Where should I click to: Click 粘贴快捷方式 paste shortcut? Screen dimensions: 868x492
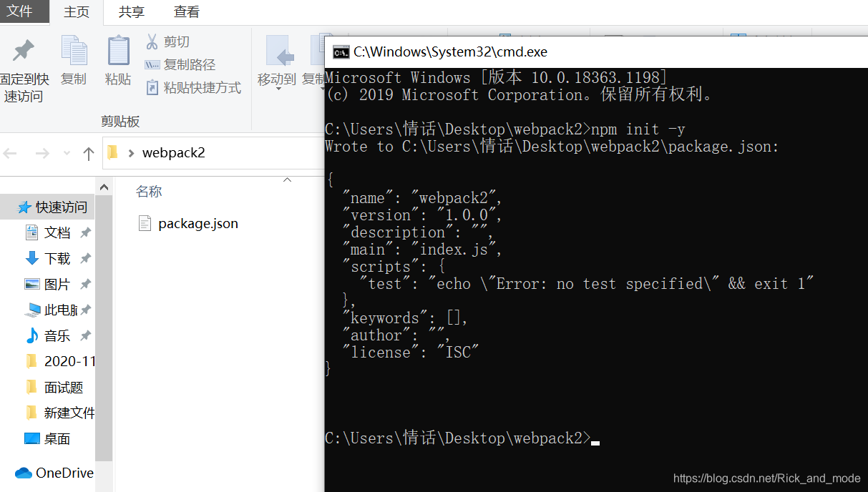tap(193, 87)
